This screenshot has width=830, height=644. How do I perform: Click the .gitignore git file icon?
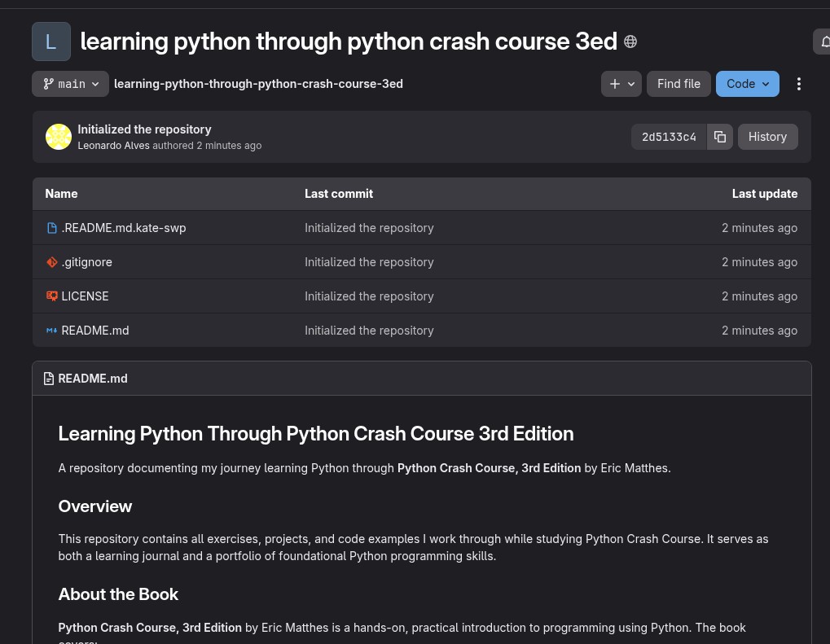pos(52,262)
